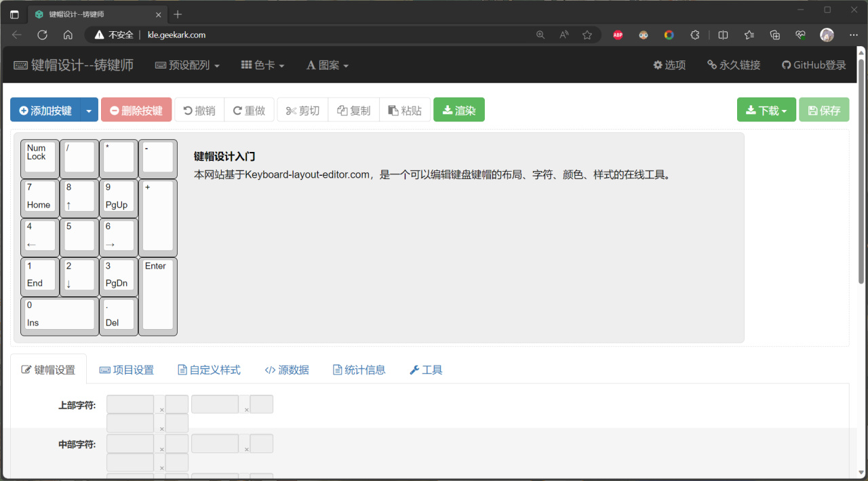868x481 pixels.
Task: Select the minus keycap
Action: (158, 159)
